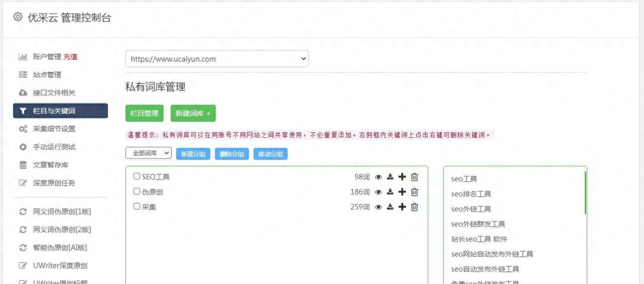The image size is (644, 284).
Task: Tick the 伪原创 checkbox
Action: coord(136,192)
